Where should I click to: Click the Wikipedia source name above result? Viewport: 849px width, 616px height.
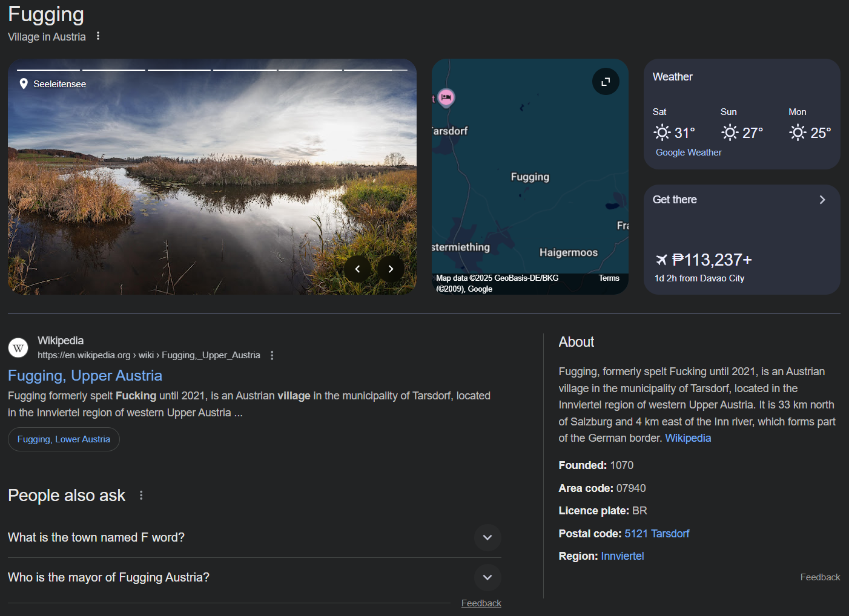point(61,341)
